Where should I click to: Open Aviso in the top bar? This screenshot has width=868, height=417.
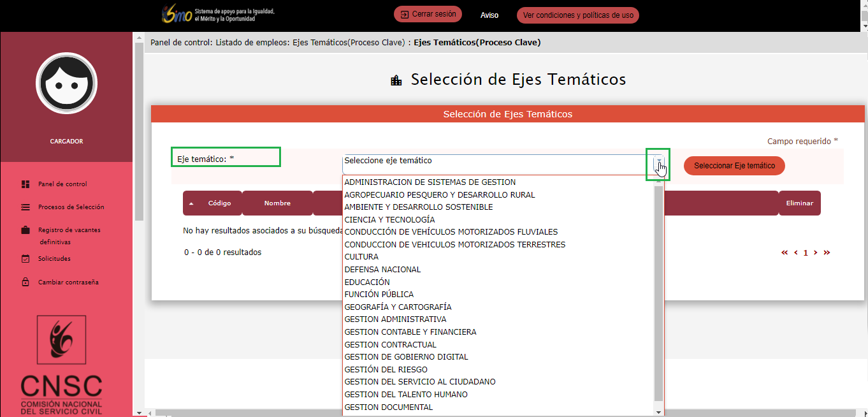click(489, 15)
